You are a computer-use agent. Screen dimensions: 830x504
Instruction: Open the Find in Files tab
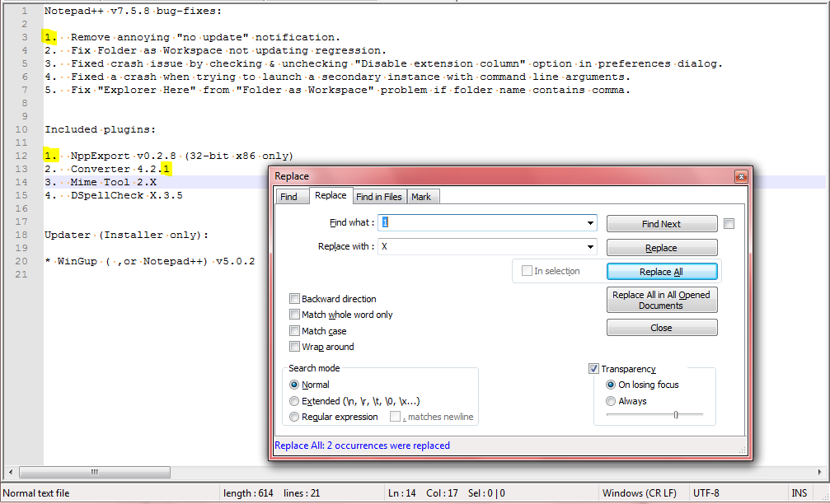coord(379,197)
